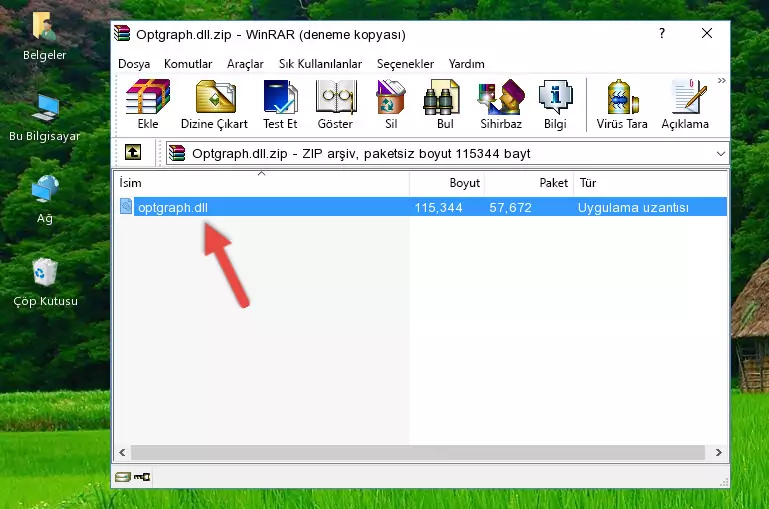Click the horizontal scrollbar track
Viewport: 769px width, 509px height.
click(x=418, y=452)
